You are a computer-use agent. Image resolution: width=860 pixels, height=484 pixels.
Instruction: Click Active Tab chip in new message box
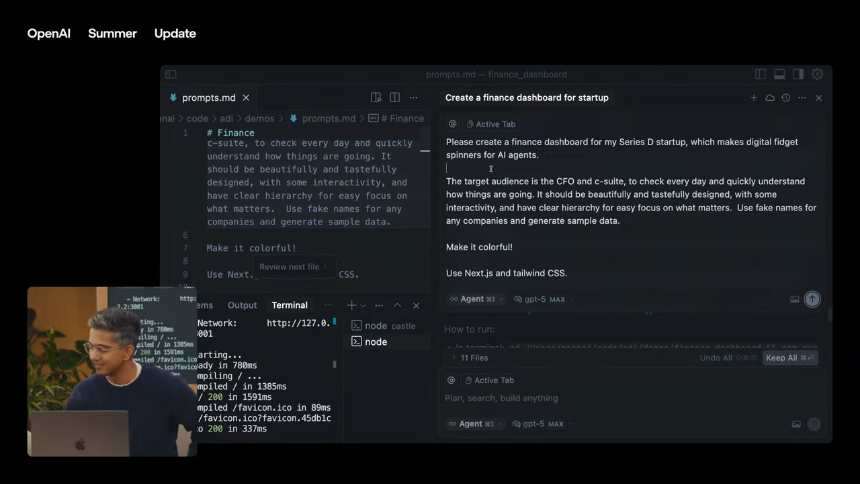pyautogui.click(x=489, y=380)
